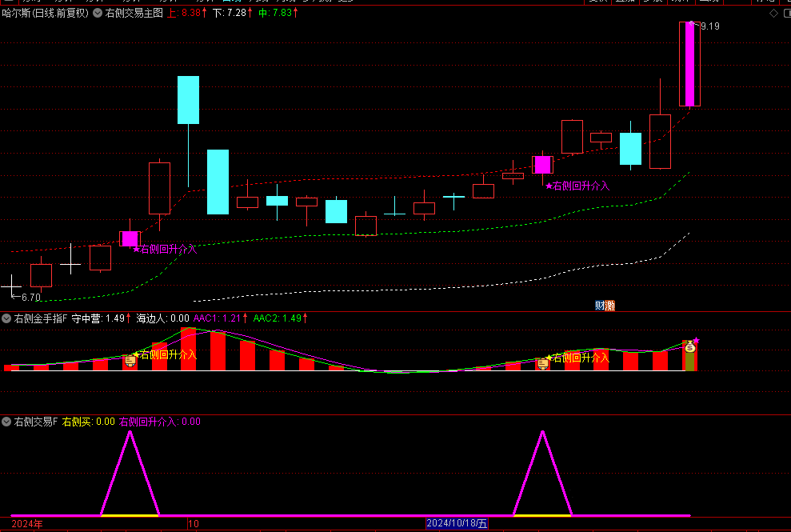This screenshot has width=791, height=532.
Task: Click the 上: 8.38 indicator value
Action: (x=186, y=13)
